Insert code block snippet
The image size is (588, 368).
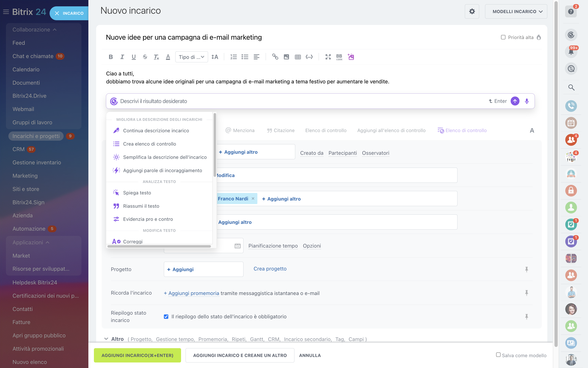coord(309,57)
